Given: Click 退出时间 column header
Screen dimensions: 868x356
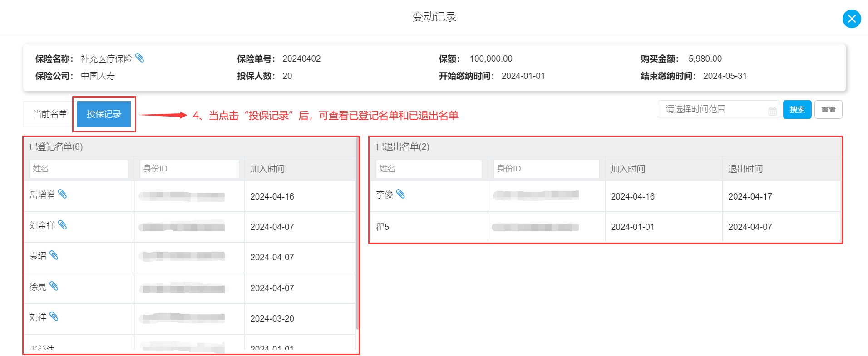Looking at the screenshot, I should 745,169.
